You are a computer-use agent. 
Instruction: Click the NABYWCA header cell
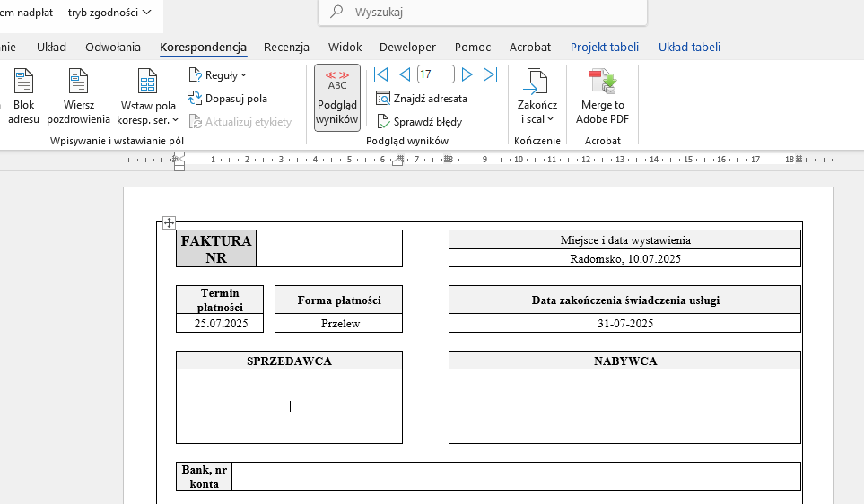pyautogui.click(x=624, y=361)
